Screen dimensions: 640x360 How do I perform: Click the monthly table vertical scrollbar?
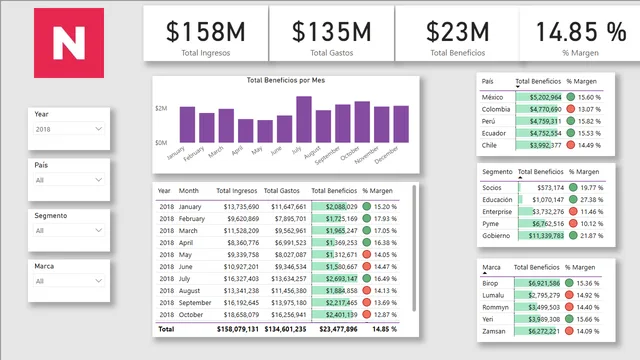pyautogui.click(x=414, y=248)
